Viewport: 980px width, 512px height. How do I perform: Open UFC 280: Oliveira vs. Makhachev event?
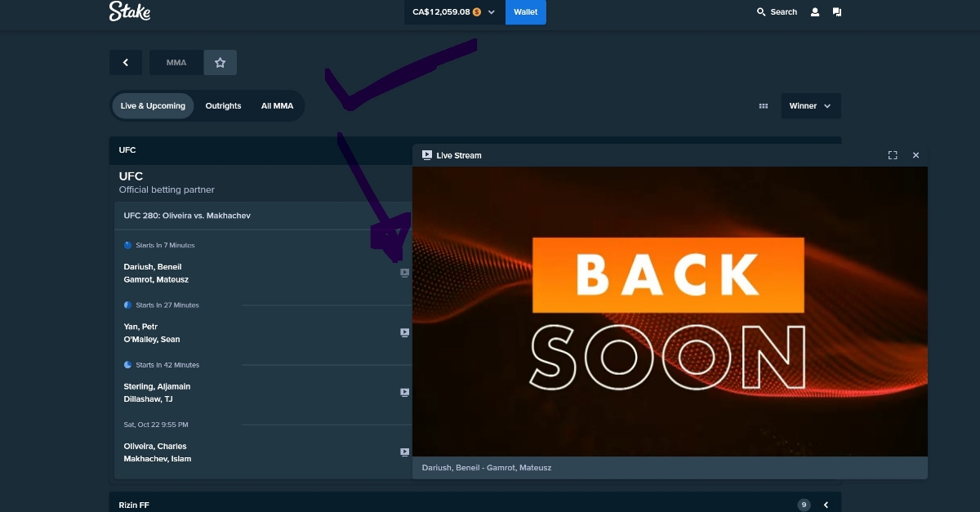(187, 216)
